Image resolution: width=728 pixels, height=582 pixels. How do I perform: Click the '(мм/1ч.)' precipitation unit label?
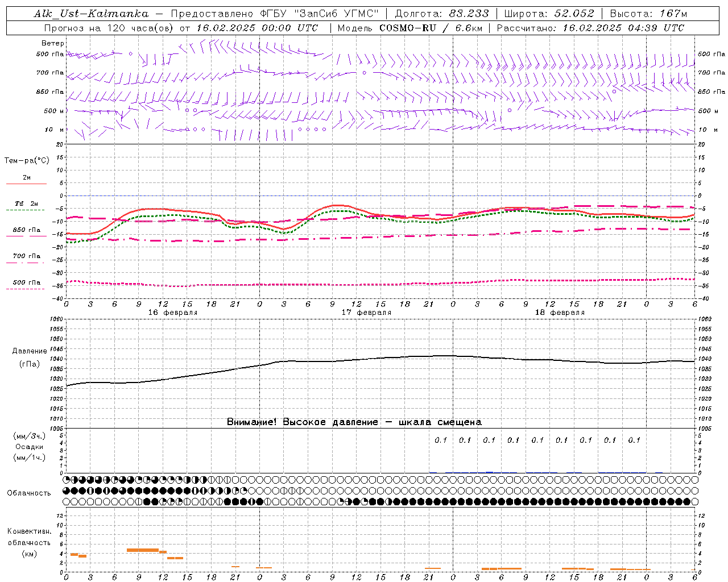tap(30, 458)
